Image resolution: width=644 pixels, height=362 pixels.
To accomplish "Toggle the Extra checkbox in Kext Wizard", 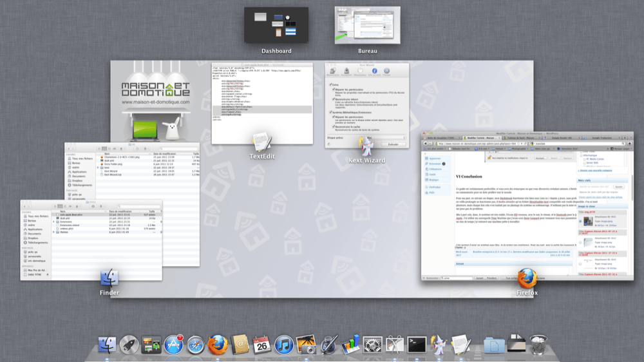I will (330, 84).
